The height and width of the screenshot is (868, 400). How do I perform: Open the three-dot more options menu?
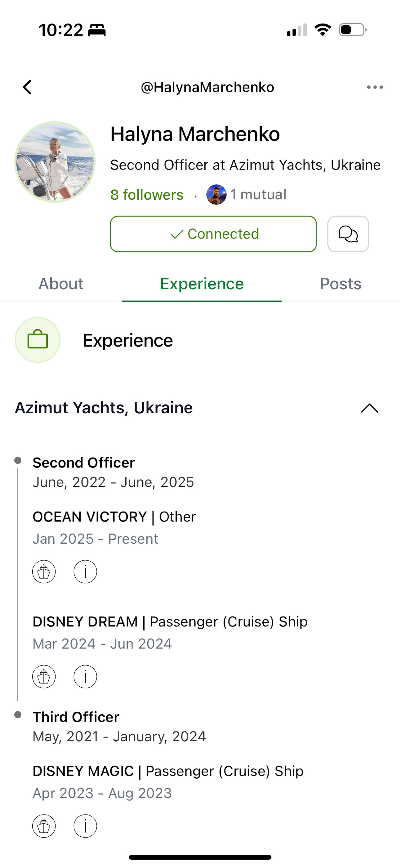pyautogui.click(x=375, y=87)
